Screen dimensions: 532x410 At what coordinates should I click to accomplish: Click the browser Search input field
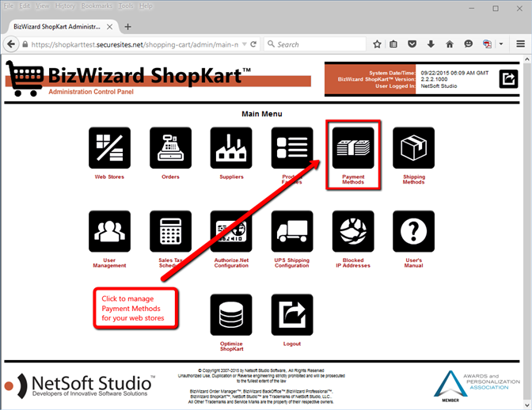[315, 44]
